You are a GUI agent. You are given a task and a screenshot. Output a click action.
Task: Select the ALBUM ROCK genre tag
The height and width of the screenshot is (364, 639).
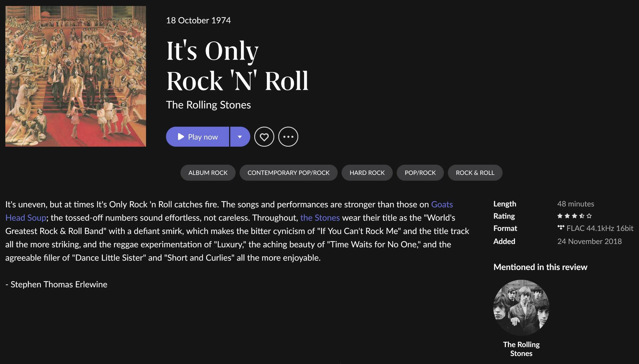point(208,173)
